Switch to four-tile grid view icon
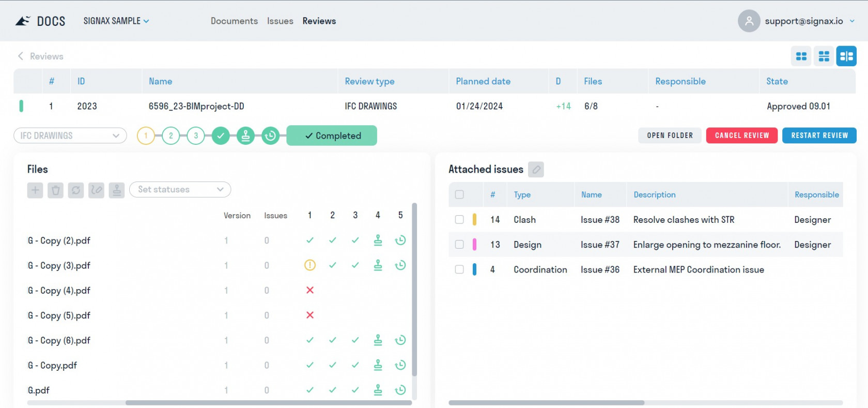 pyautogui.click(x=801, y=56)
